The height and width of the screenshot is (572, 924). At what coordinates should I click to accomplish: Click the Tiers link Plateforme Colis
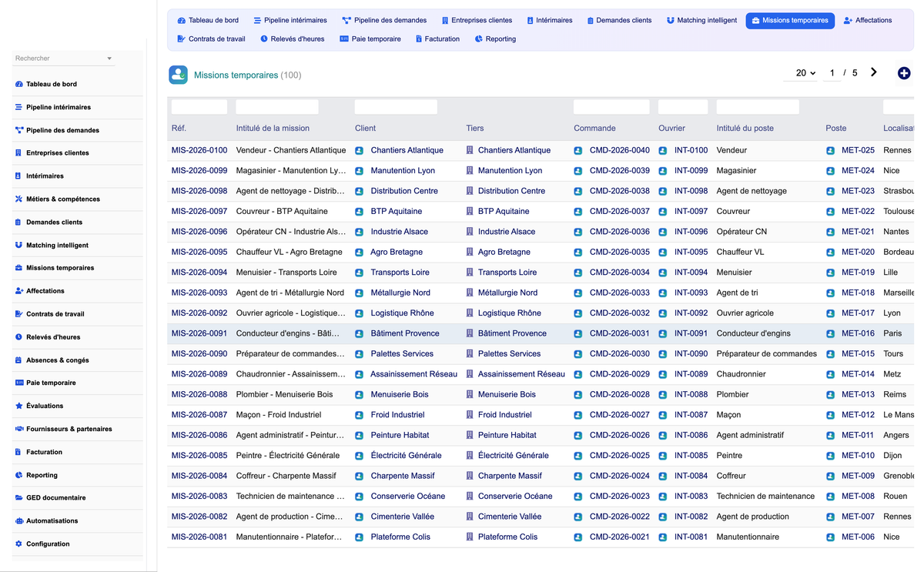508,537
